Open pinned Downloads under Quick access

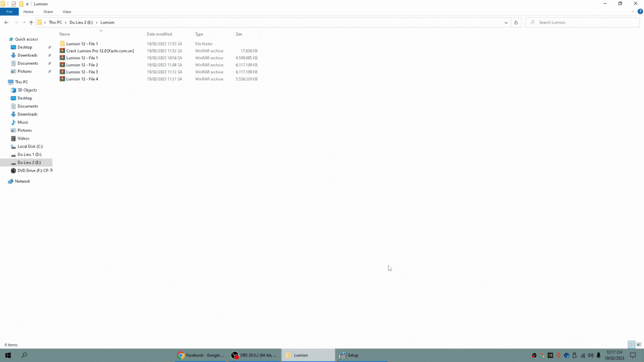click(x=27, y=55)
